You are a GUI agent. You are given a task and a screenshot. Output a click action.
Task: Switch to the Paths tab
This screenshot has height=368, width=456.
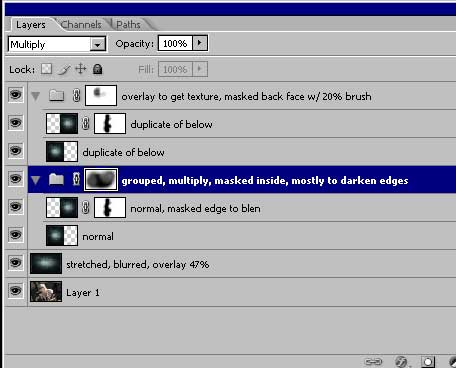coord(128,25)
